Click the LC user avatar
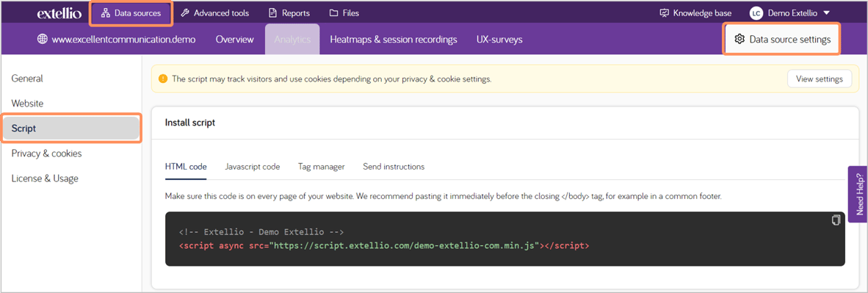The width and height of the screenshot is (868, 293). [x=756, y=12]
